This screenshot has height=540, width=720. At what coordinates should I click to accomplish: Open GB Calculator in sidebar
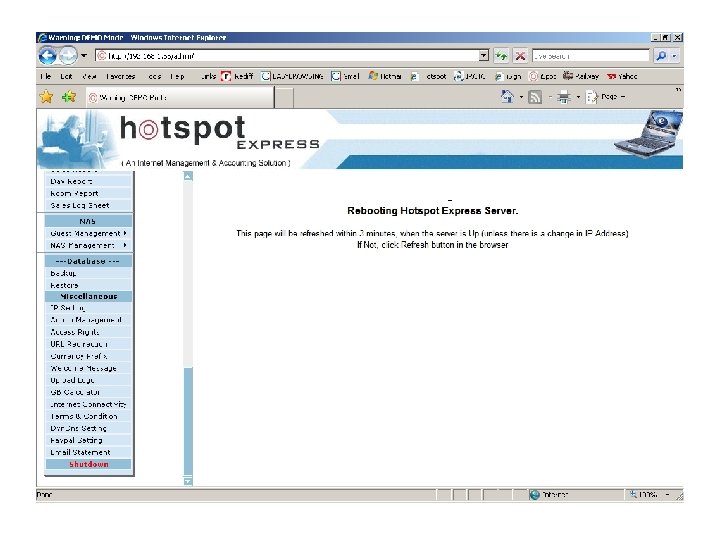88,392
